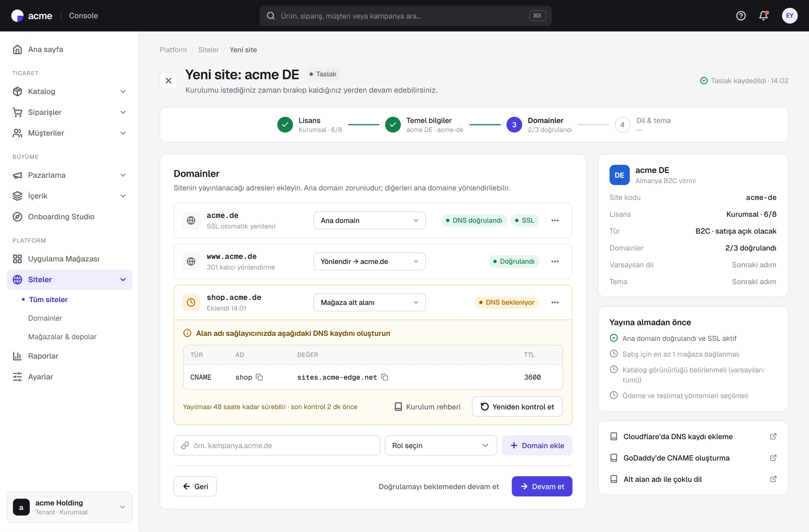The height and width of the screenshot is (532, 809).
Task: Copy the CNAME name value shop
Action: 259,377
